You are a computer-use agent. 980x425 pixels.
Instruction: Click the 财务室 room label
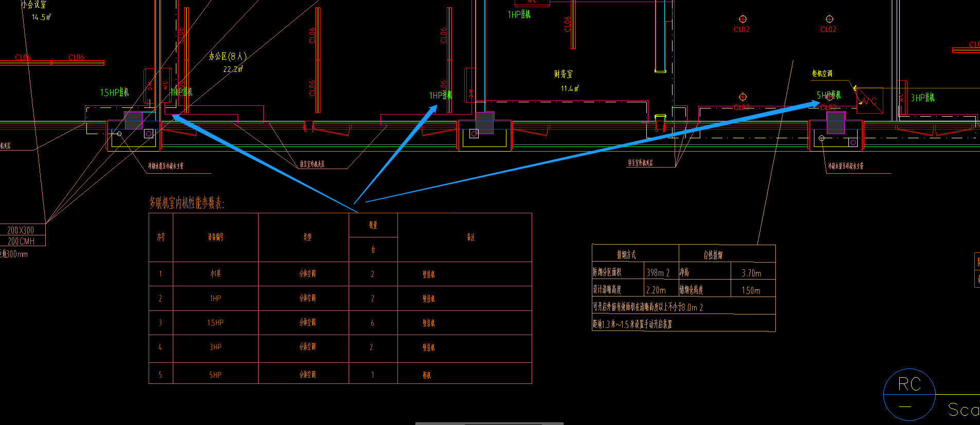point(564,74)
